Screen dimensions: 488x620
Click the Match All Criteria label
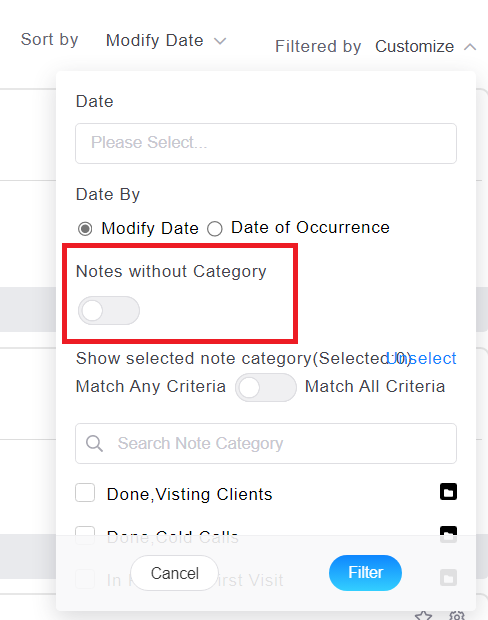pos(375,386)
